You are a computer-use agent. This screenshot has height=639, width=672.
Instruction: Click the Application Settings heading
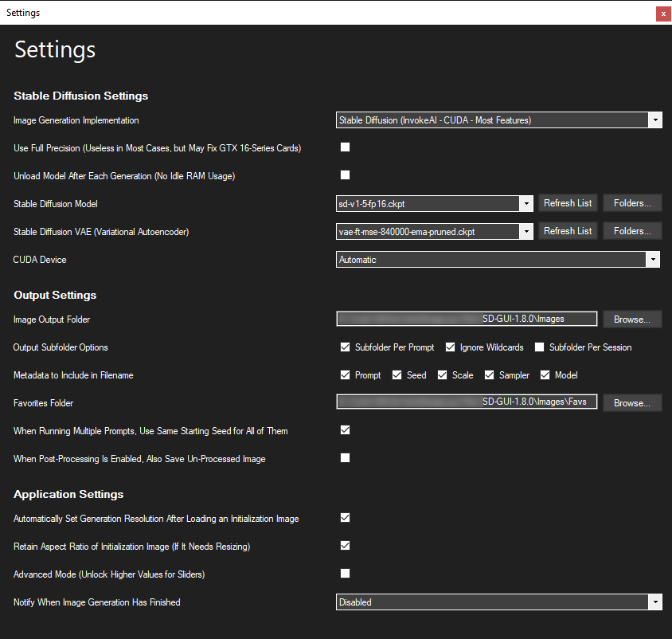(68, 494)
